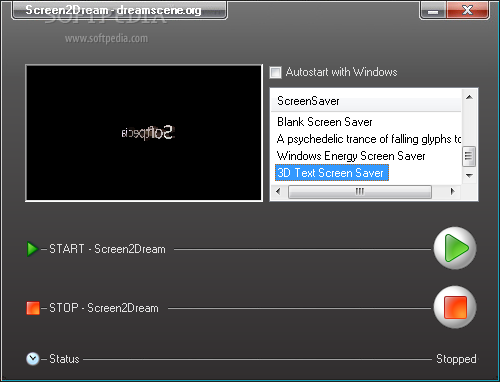
Task: Close the Screen2Dream window
Action: 468,10
